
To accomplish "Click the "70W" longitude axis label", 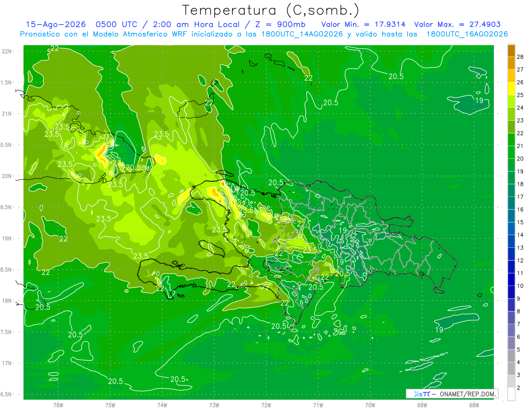I will point(370,405).
